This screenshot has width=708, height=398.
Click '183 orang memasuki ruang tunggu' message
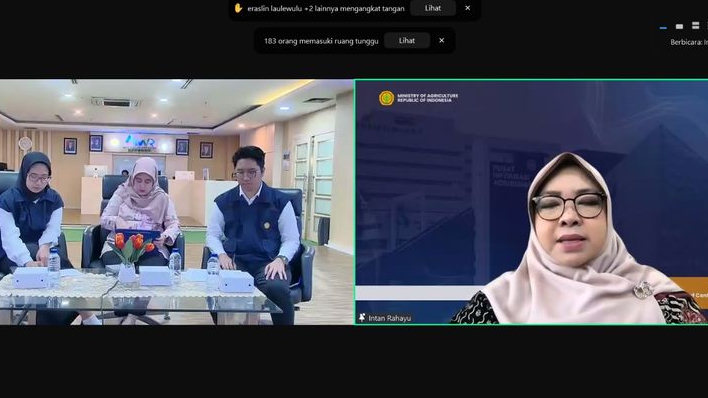pos(321,41)
